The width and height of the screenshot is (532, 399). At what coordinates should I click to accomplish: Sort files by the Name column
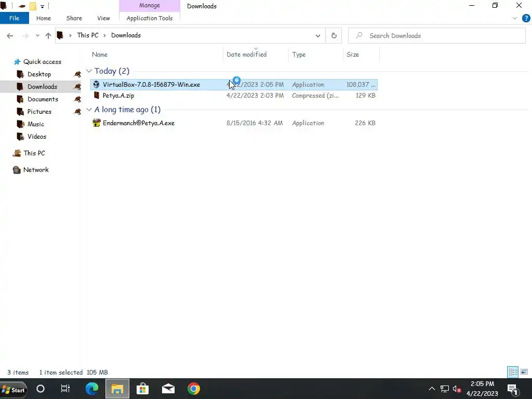99,54
